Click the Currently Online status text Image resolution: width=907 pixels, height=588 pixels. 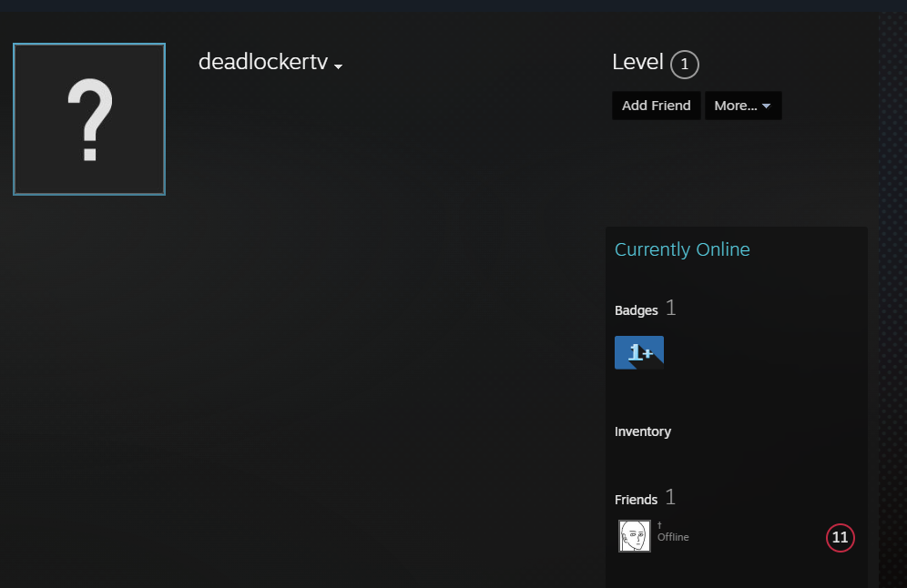click(x=682, y=249)
